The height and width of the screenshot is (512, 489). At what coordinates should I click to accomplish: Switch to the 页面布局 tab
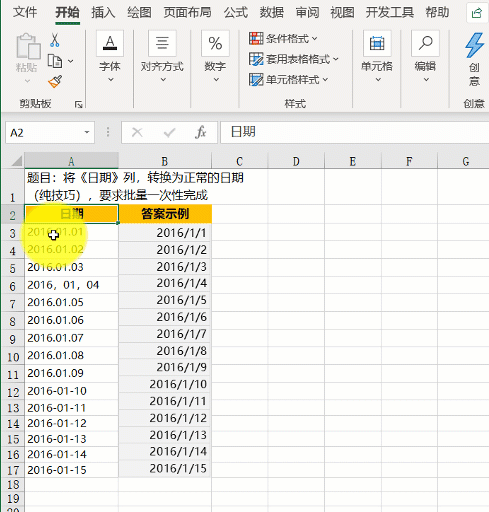(x=187, y=12)
